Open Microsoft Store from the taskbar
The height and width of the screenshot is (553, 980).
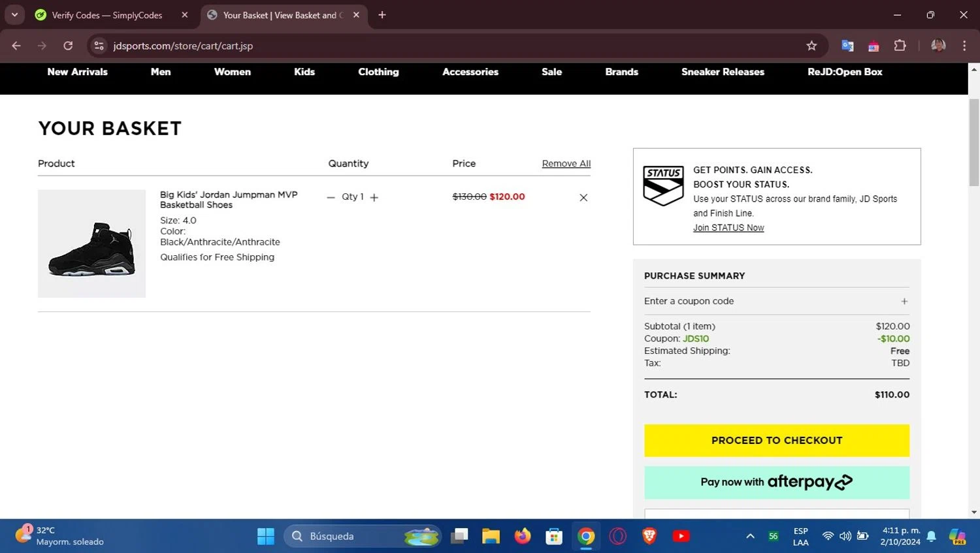(x=554, y=536)
